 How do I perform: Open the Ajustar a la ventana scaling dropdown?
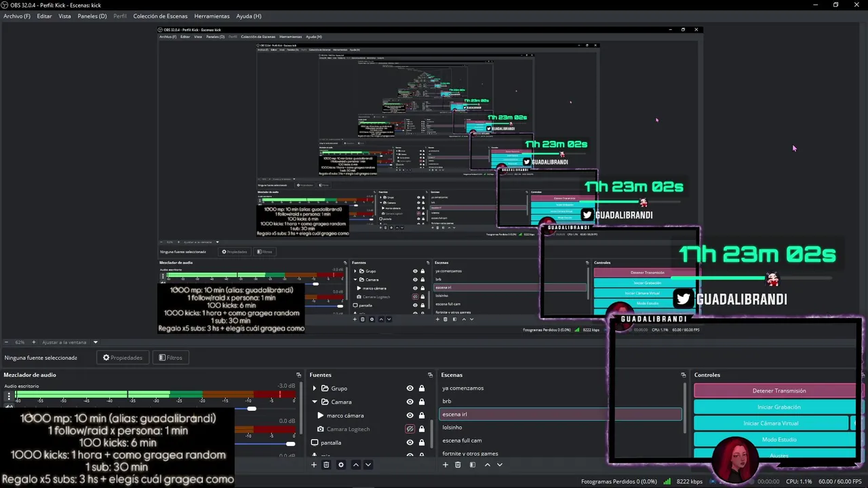tap(70, 342)
